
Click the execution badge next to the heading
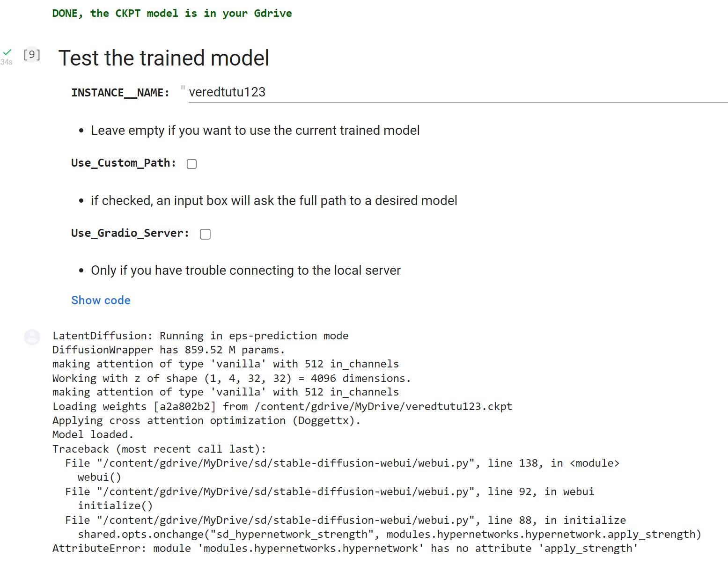pyautogui.click(x=31, y=54)
